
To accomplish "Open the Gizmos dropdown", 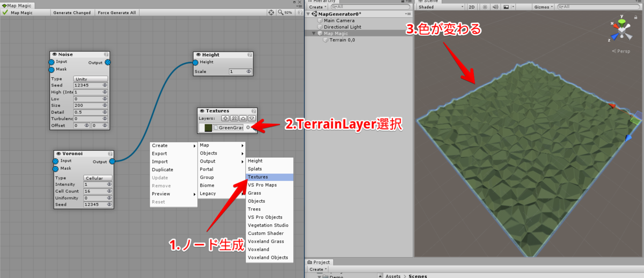I will point(544,7).
